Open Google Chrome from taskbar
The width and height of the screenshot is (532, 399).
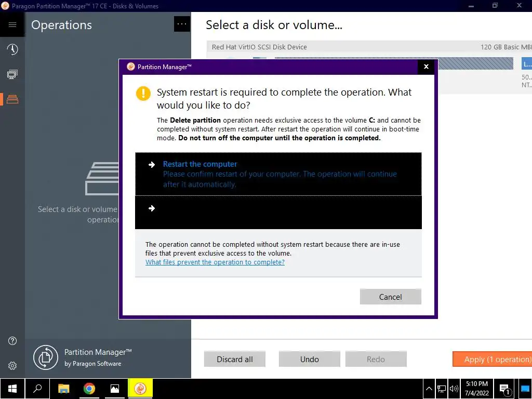(x=89, y=389)
